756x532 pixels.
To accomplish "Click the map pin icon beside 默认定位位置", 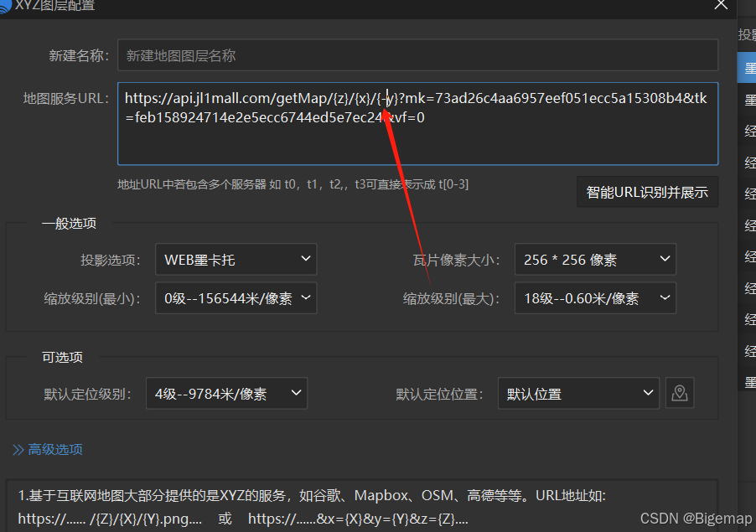I will click(680, 393).
